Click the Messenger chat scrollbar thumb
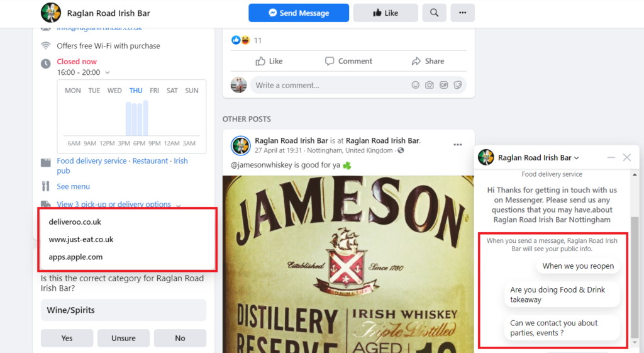The height and width of the screenshot is (353, 644). tap(635, 277)
